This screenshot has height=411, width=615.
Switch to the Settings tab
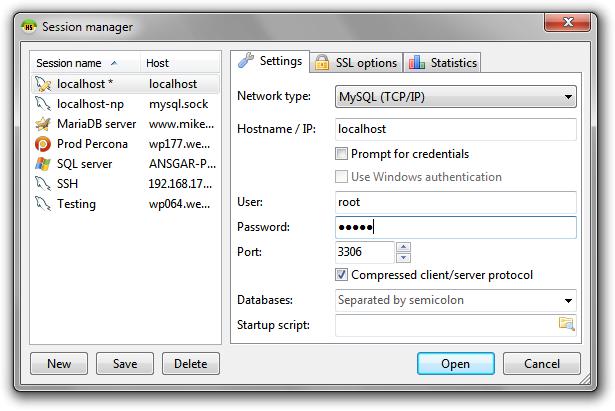(270, 61)
